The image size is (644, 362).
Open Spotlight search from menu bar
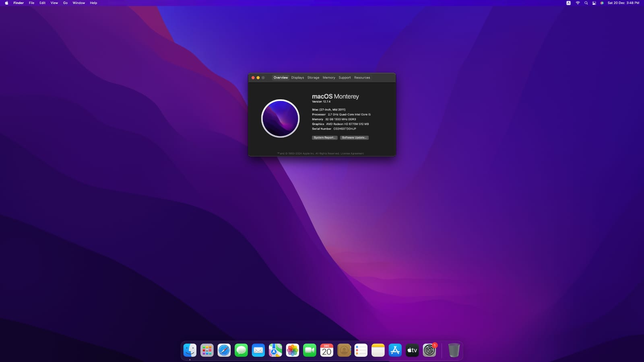tap(586, 3)
